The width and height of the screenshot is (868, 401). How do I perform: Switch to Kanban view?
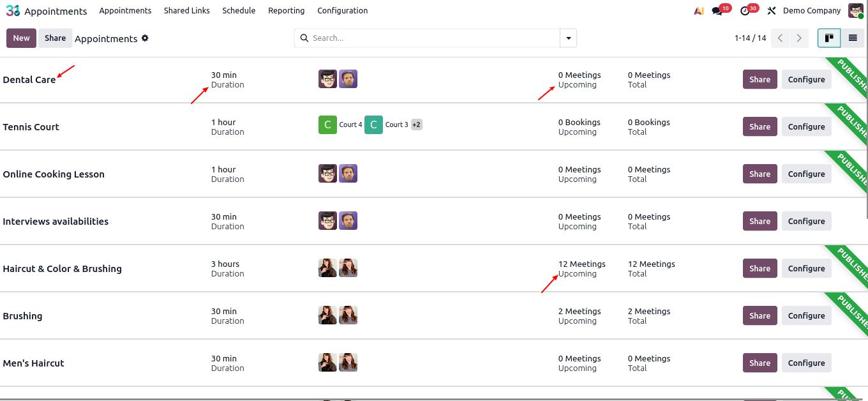(x=829, y=38)
